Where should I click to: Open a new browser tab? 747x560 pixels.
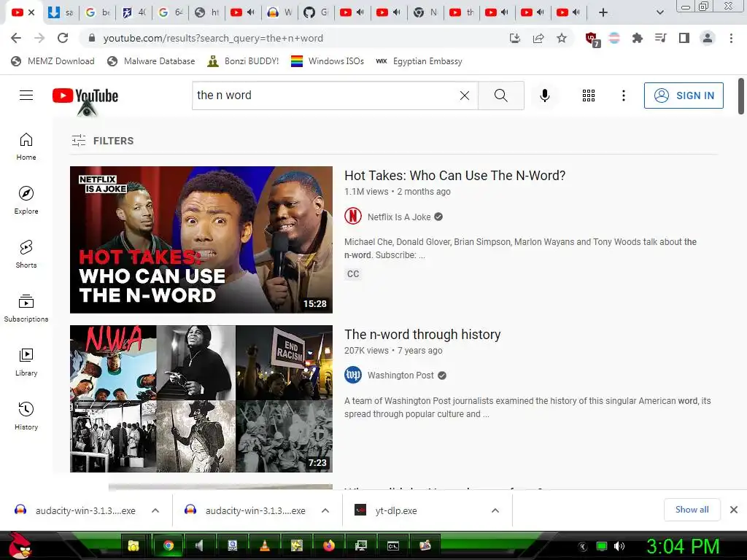pos(603,12)
